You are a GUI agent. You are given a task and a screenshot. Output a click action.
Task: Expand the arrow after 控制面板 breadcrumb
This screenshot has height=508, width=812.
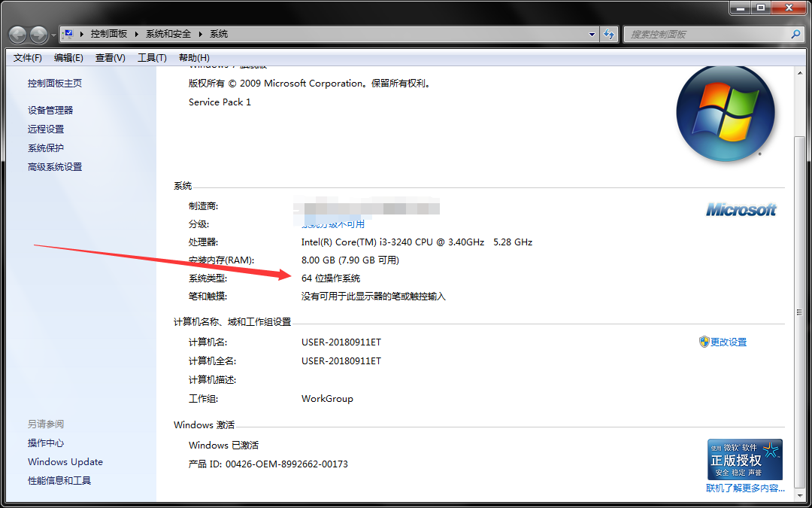137,34
